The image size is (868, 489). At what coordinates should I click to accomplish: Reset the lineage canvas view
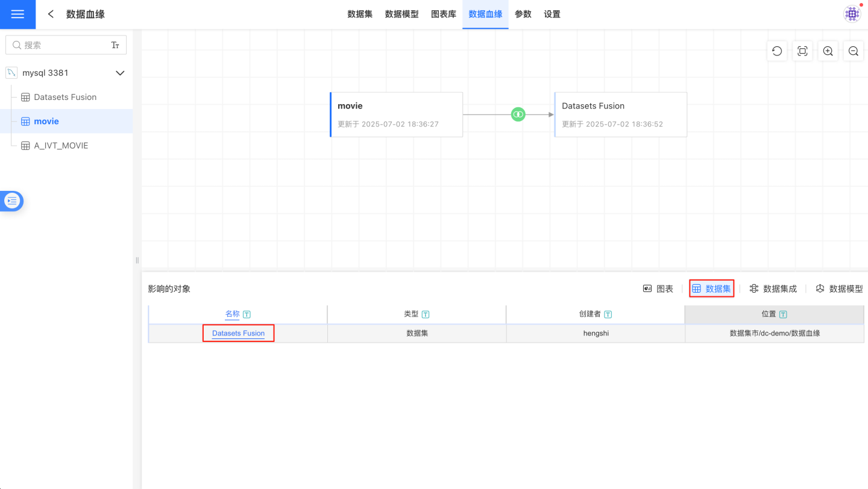(777, 51)
